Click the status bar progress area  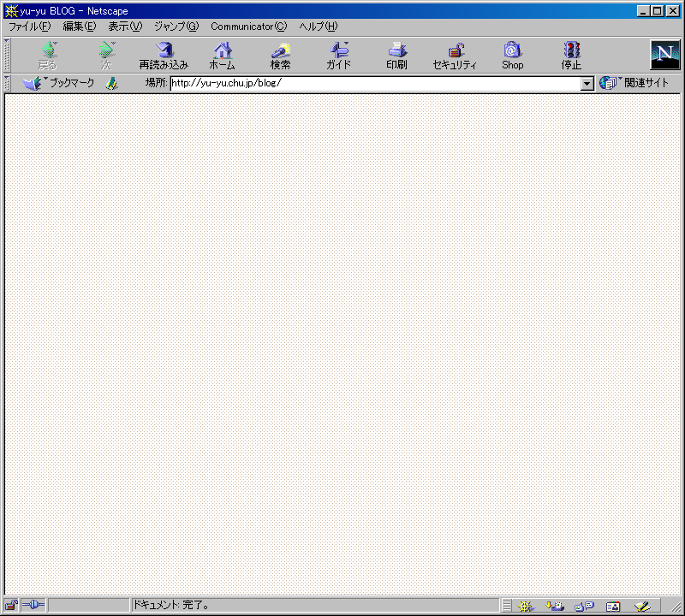click(89, 605)
